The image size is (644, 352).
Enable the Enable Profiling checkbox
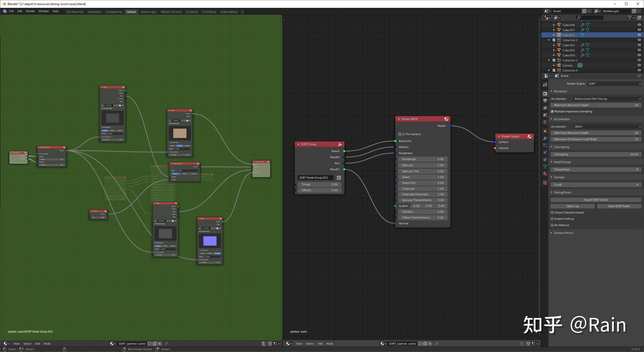pos(552,219)
